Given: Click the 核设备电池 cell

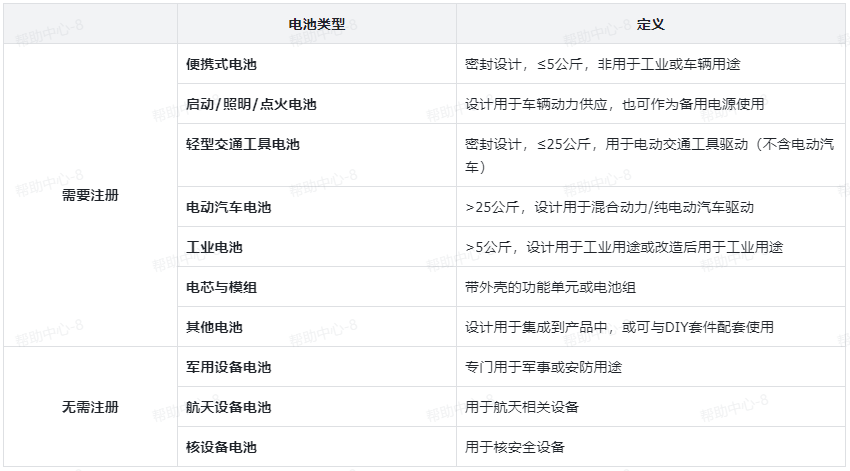Looking at the screenshot, I should pos(317,447).
